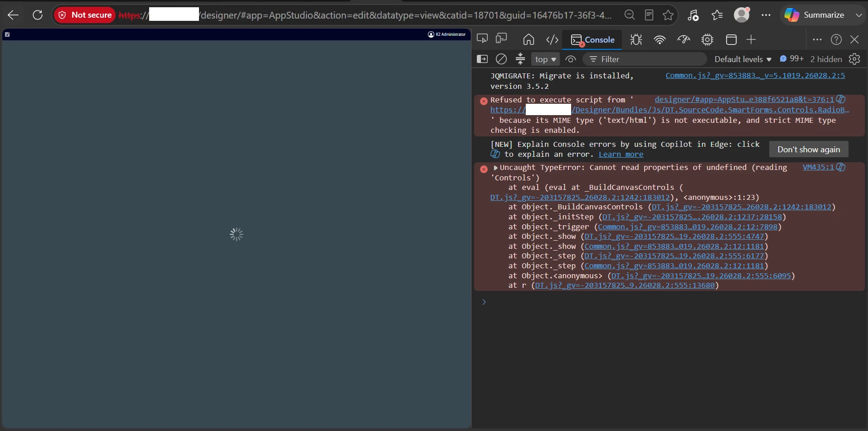Open DT.js link in _initStep line
Viewport: 868px width, 431px height.
click(692, 217)
